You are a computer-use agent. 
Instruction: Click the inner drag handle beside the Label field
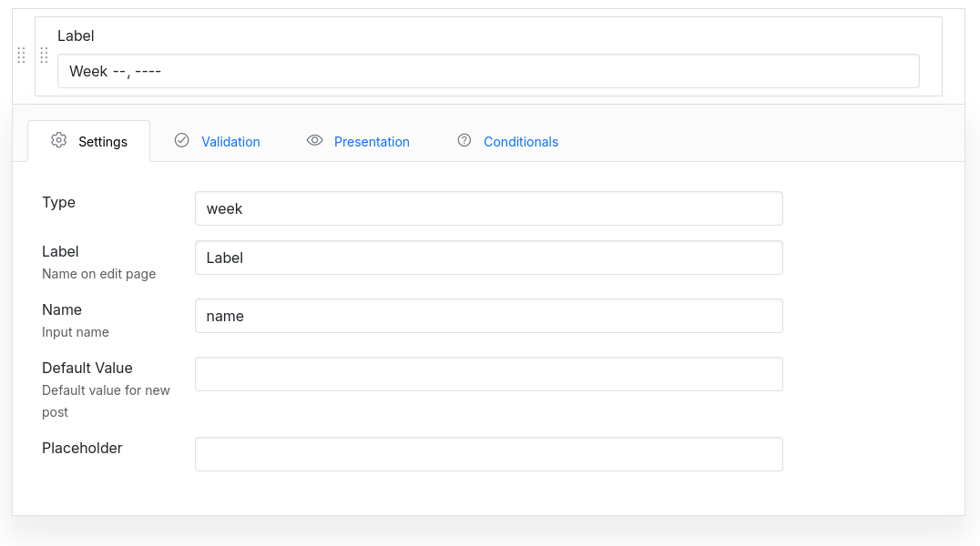(44, 56)
